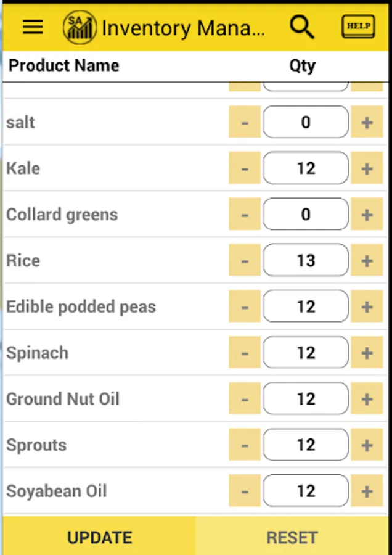Screen dimensions: 392x555
Task: Increase Ground Nut Oil quantity
Action: (367, 399)
